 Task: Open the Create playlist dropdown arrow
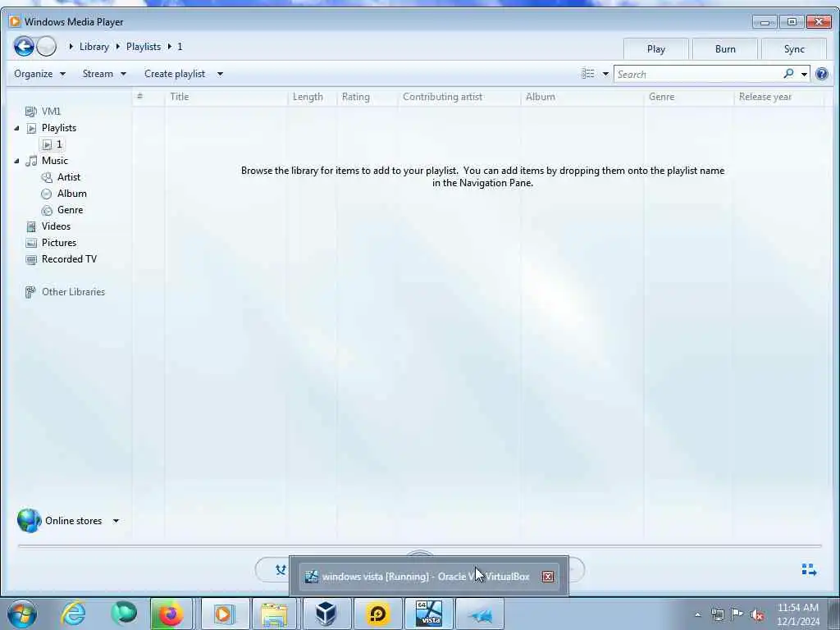pyautogui.click(x=220, y=74)
